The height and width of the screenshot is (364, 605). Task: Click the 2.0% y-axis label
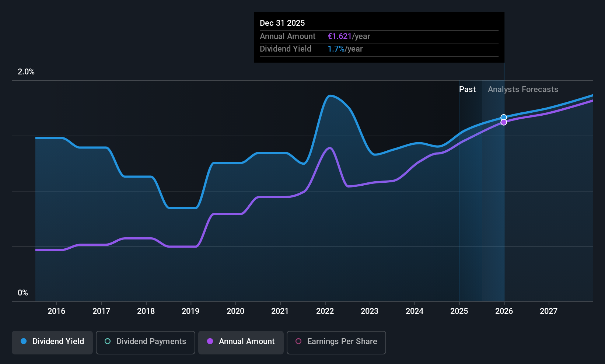pos(26,72)
